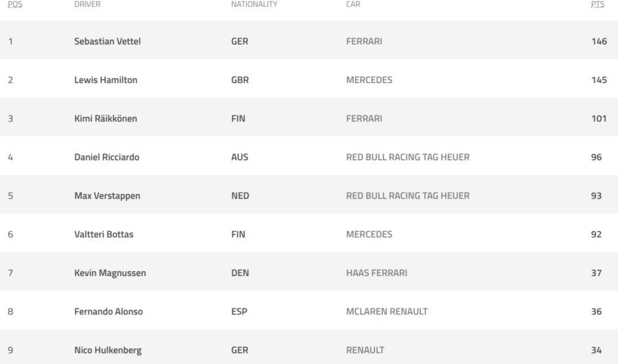Click the CAR column header
618x364 pixels.
(353, 4)
